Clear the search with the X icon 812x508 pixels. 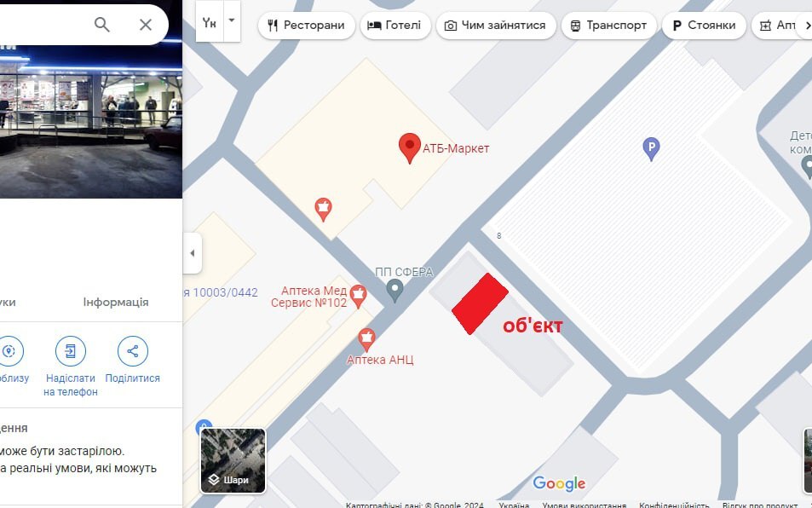(146, 25)
